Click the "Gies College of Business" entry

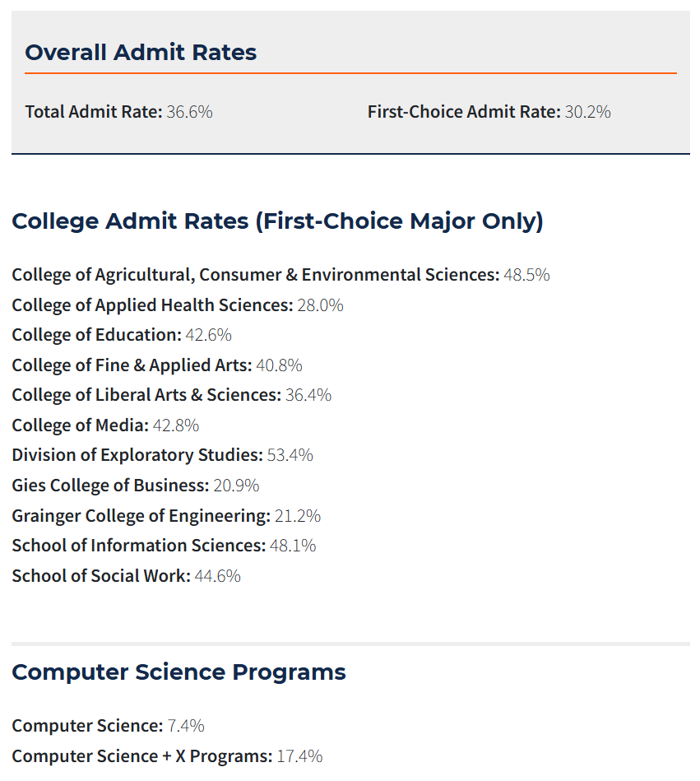(x=110, y=486)
